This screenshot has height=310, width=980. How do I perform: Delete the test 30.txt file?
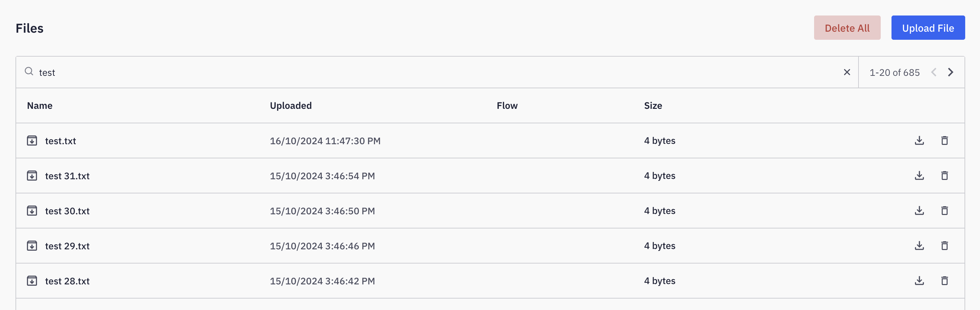point(944,211)
